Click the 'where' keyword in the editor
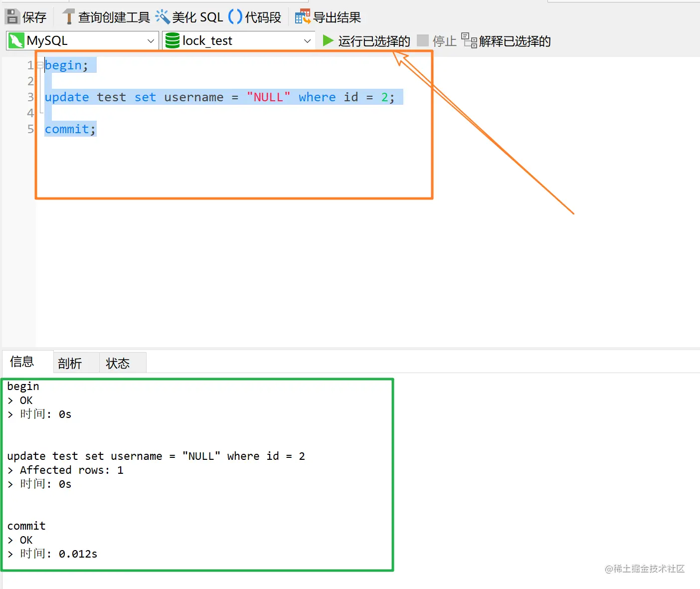 pos(317,97)
